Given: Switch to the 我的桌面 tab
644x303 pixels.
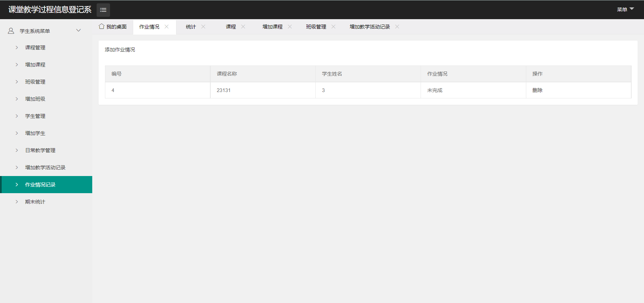Looking at the screenshot, I should [113, 27].
